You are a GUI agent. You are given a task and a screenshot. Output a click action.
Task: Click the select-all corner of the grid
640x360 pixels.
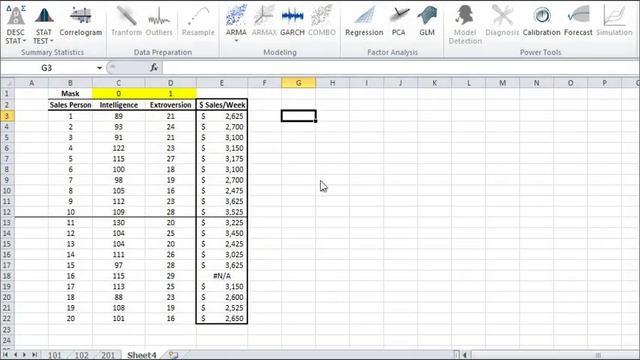(x=7, y=83)
